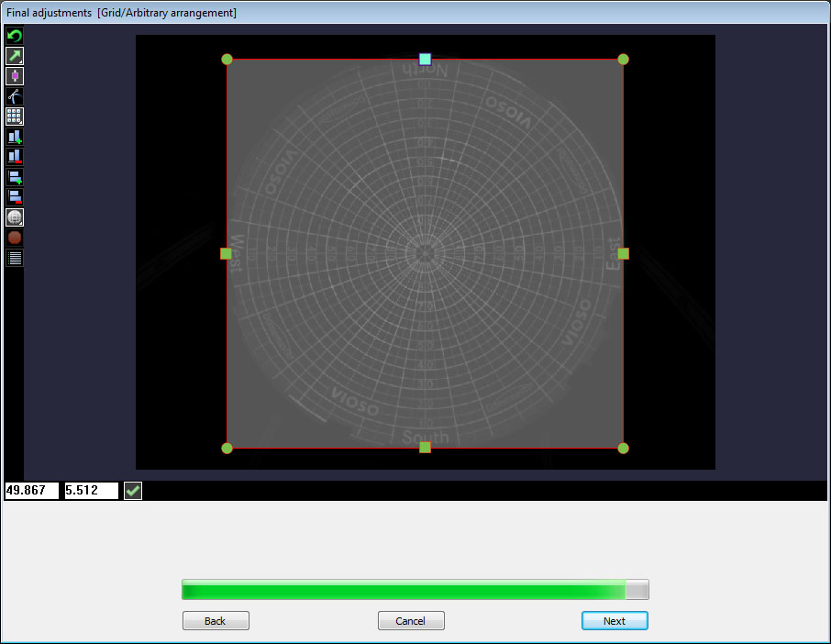Click the first coordinate field showing 49.867
Viewport: 831px width, 644px height.
pos(32,490)
